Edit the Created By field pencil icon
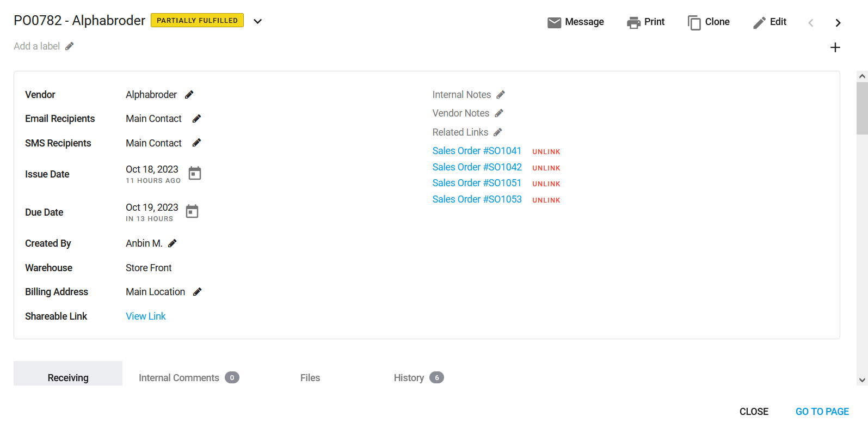Screen dimensions: 868x434 pyautogui.click(x=173, y=243)
